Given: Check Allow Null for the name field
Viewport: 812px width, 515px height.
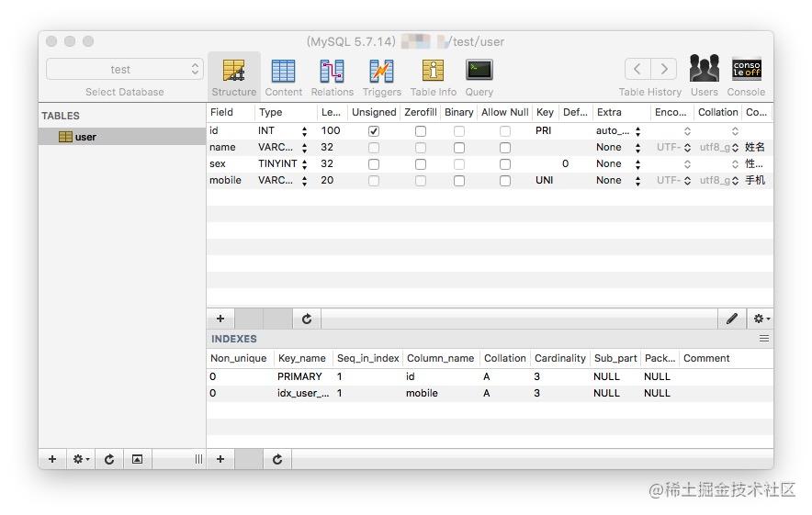Looking at the screenshot, I should 505,148.
